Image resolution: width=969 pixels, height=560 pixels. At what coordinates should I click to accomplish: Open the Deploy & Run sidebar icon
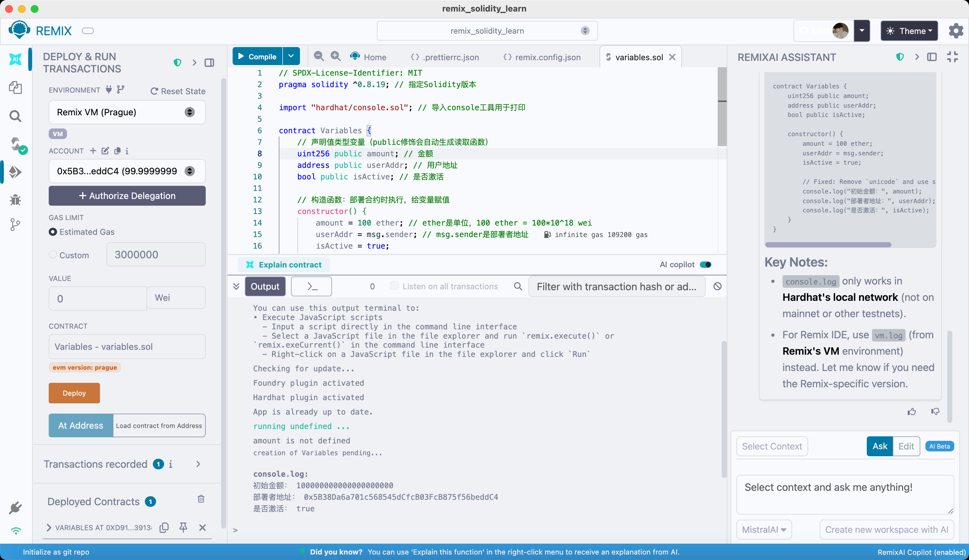tap(15, 172)
